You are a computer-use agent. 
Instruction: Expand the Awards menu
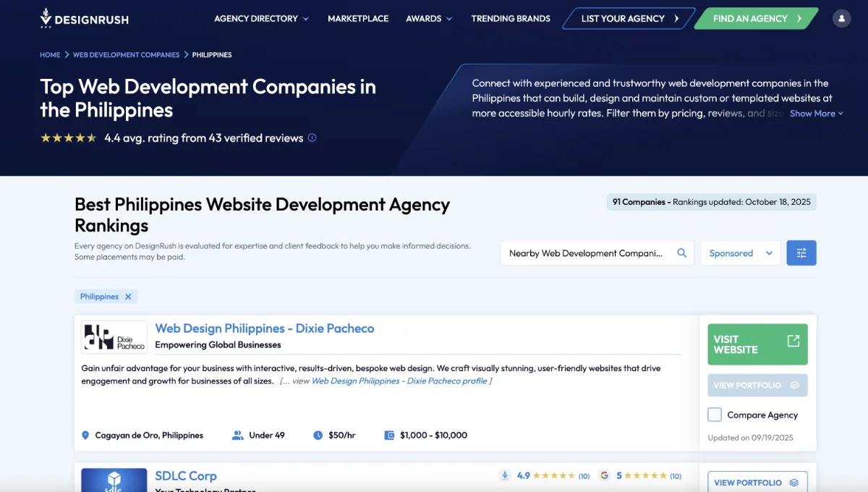tap(429, 19)
